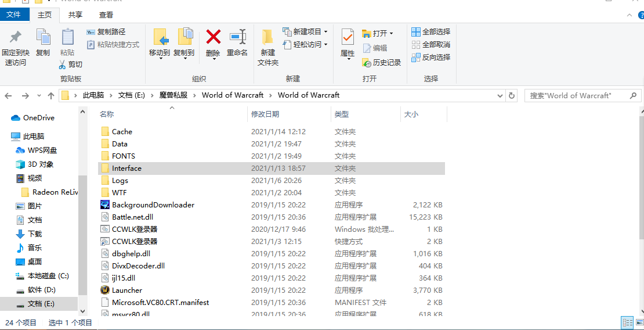Click Select none (全部取消)
The image size is (644, 330).
tap(430, 44)
